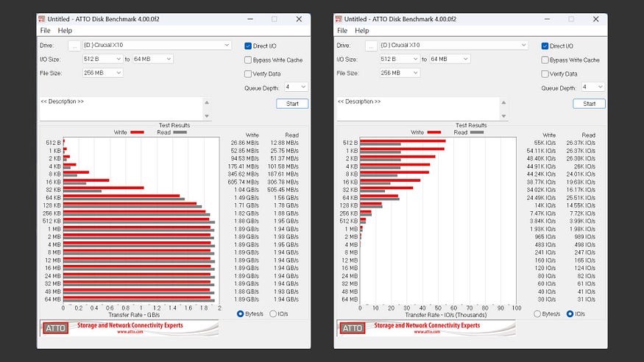This screenshot has height=362, width=644.
Task: Open the 512 B I/O size dropdown in right window
Action: pos(399,59)
